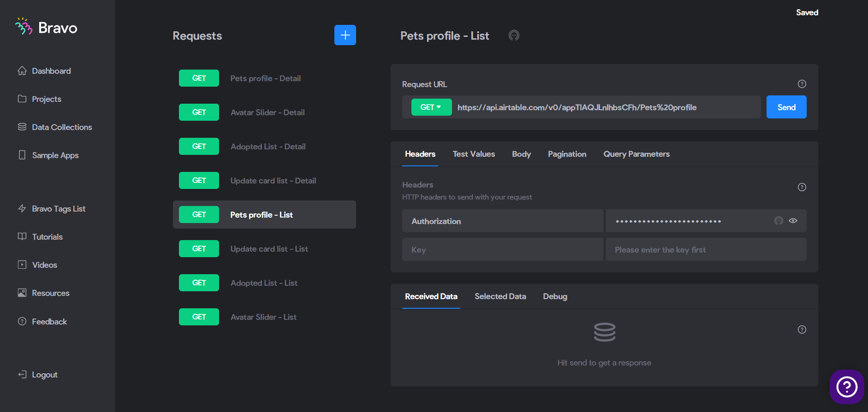This screenshot has width=868, height=412.
Task: Show the Selected Data tab
Action: tap(500, 296)
